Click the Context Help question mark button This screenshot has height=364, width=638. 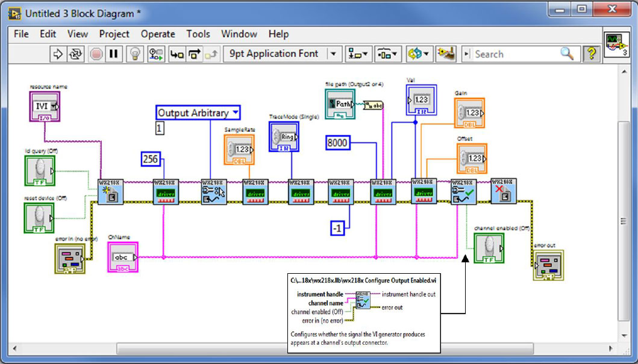(592, 54)
